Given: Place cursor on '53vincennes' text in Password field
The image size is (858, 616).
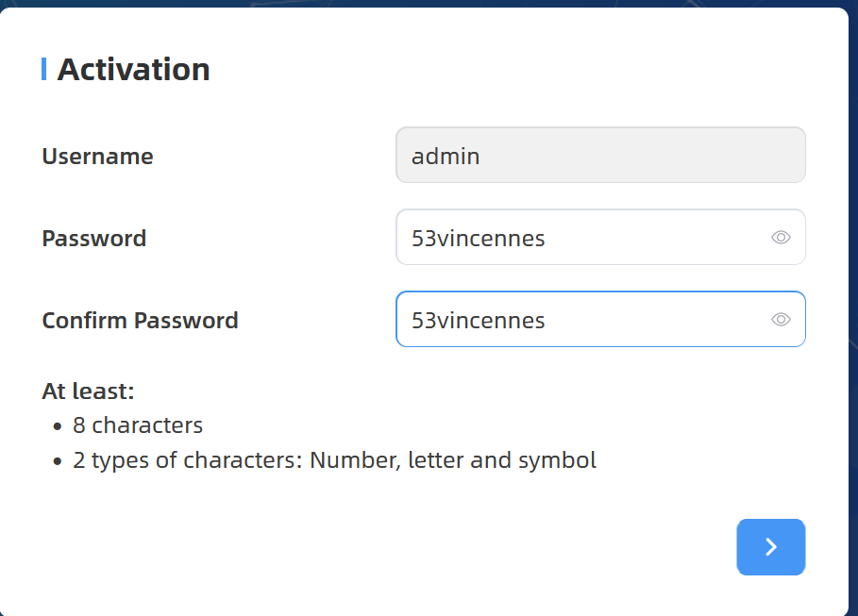Looking at the screenshot, I should (479, 239).
